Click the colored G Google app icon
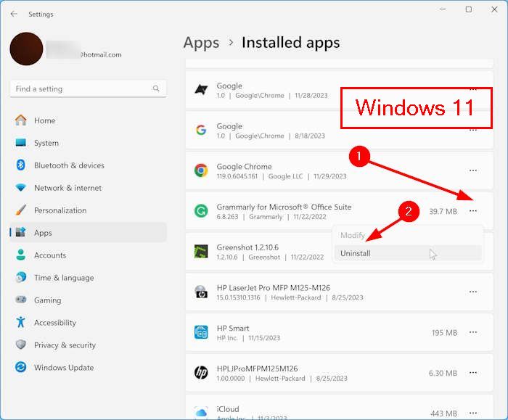Screen dimensions: 508x420 201,130
